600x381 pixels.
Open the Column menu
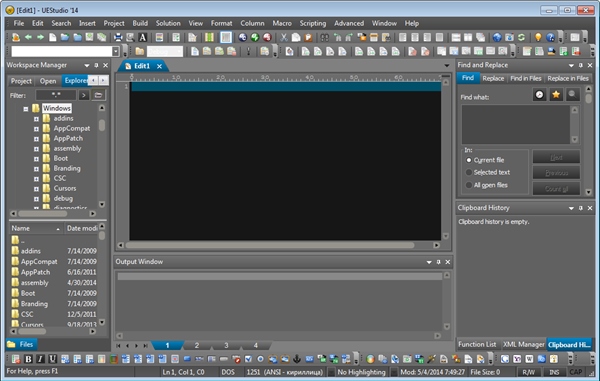[252, 23]
